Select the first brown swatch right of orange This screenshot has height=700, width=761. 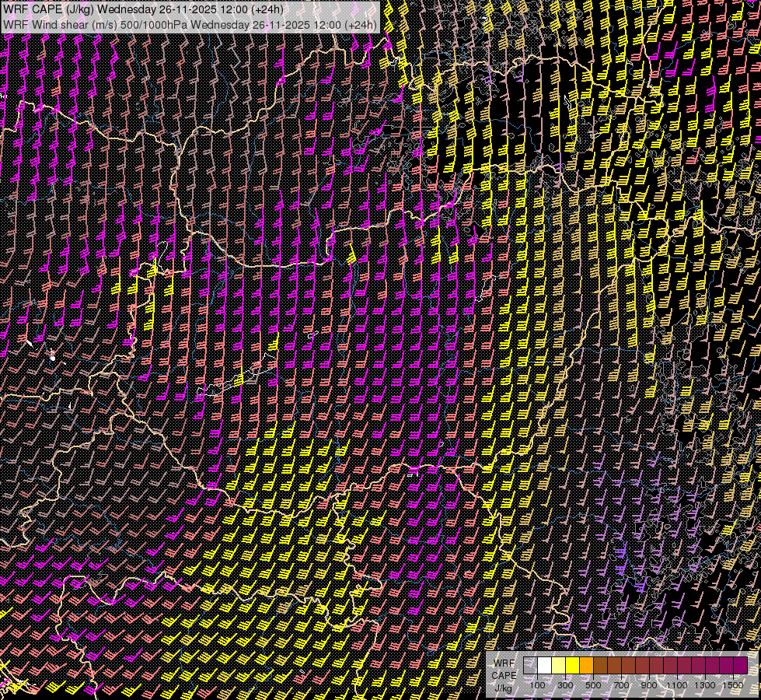pos(600,666)
